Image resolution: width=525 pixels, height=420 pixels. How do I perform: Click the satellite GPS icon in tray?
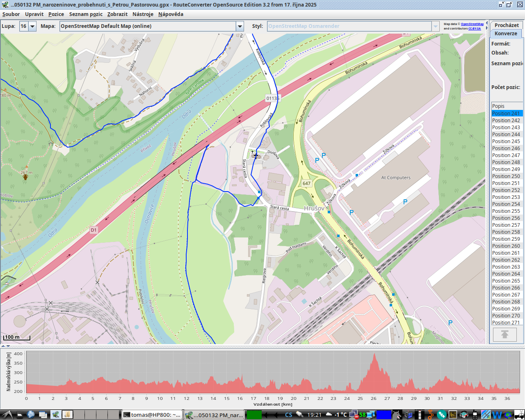pyautogui.click(x=300, y=415)
